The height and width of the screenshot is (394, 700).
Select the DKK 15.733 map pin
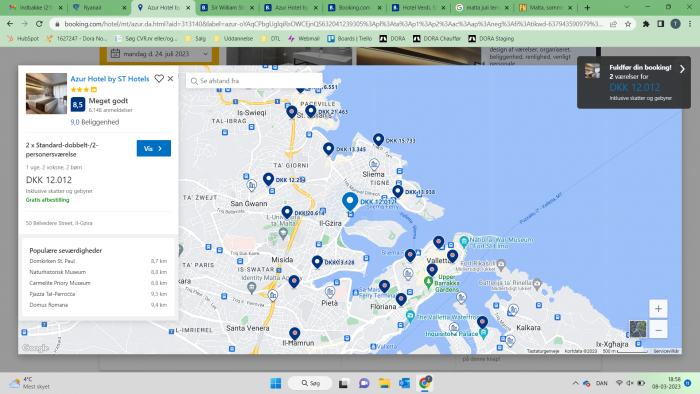[x=378, y=139]
